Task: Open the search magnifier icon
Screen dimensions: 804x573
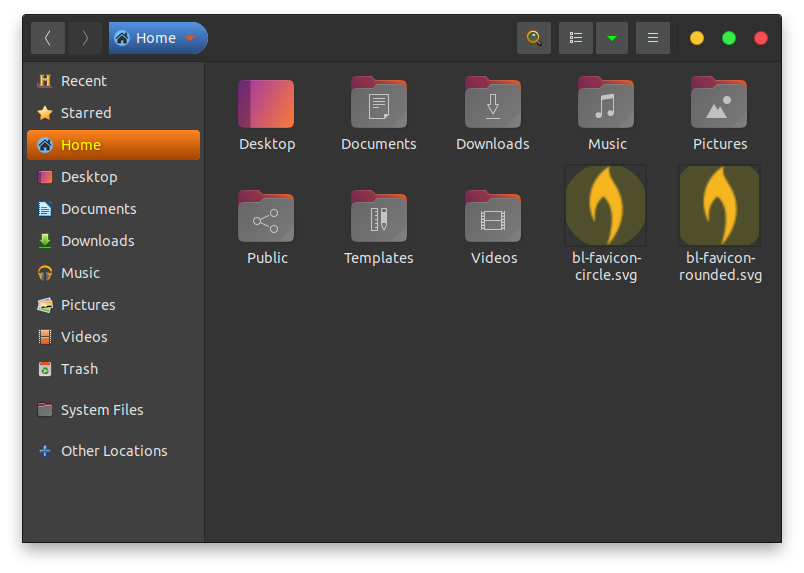Action: (534, 38)
